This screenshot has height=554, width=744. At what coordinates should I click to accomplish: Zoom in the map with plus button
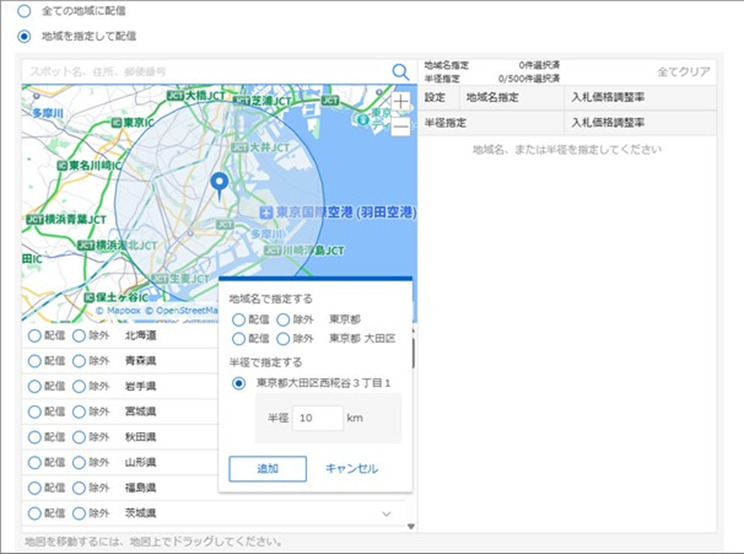(x=401, y=102)
